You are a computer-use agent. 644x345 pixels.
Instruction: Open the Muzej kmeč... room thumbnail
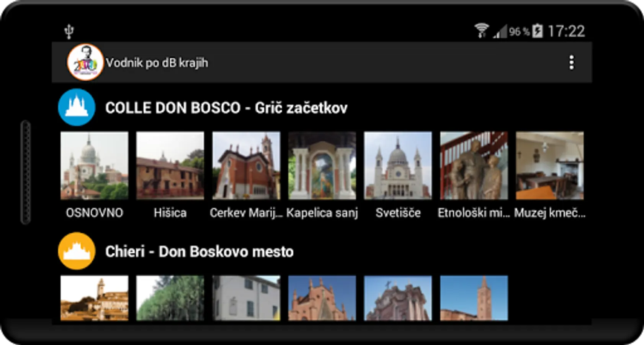[550, 166]
